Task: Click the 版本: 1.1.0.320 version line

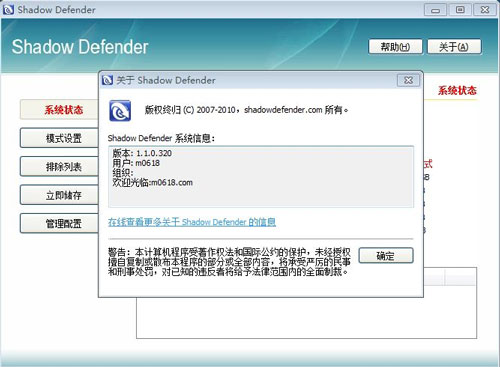Action: pyautogui.click(x=142, y=153)
